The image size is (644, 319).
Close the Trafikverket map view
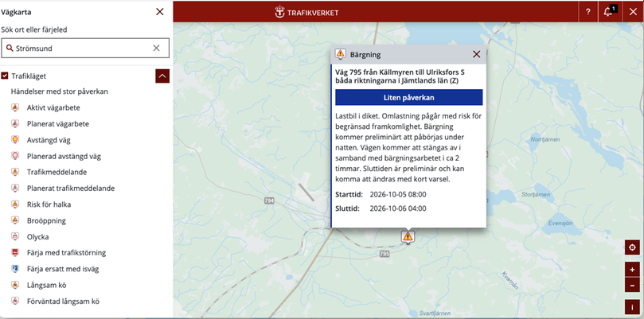click(633, 12)
